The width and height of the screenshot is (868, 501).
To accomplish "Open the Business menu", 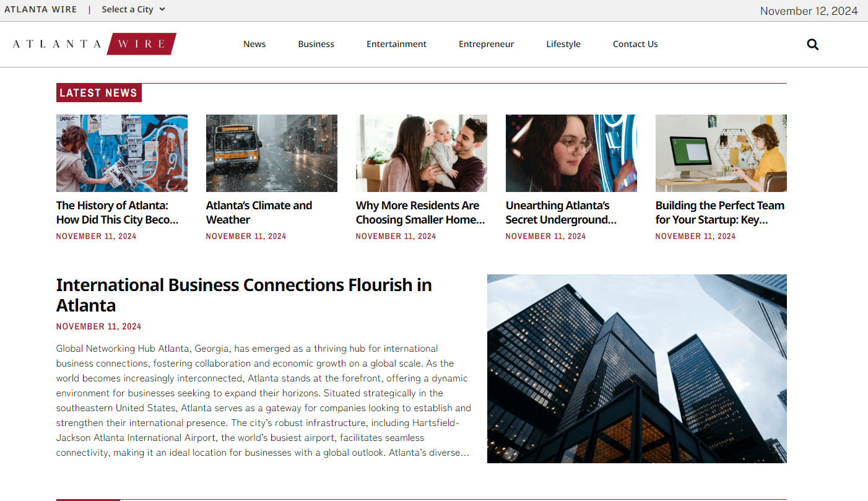I will tap(316, 44).
